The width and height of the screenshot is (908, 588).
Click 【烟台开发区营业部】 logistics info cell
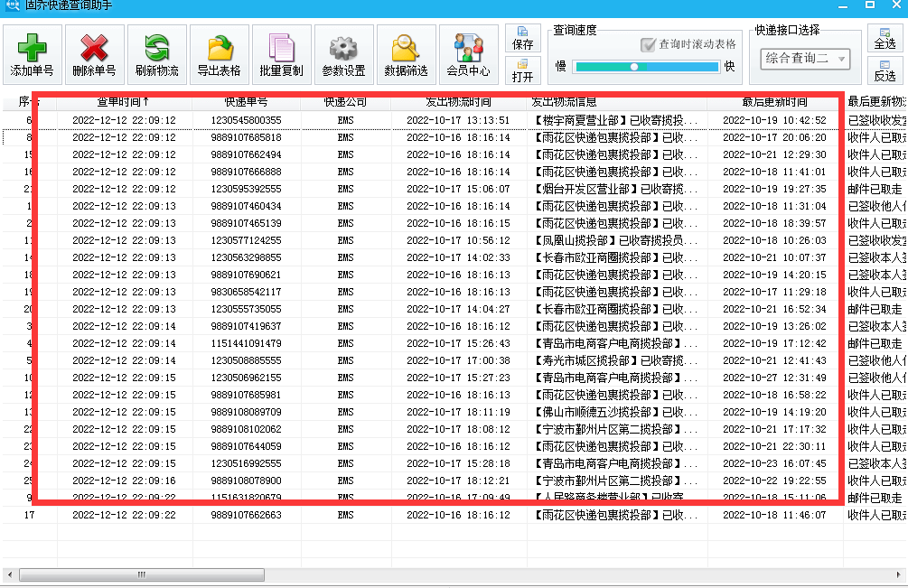pyautogui.click(x=615, y=190)
